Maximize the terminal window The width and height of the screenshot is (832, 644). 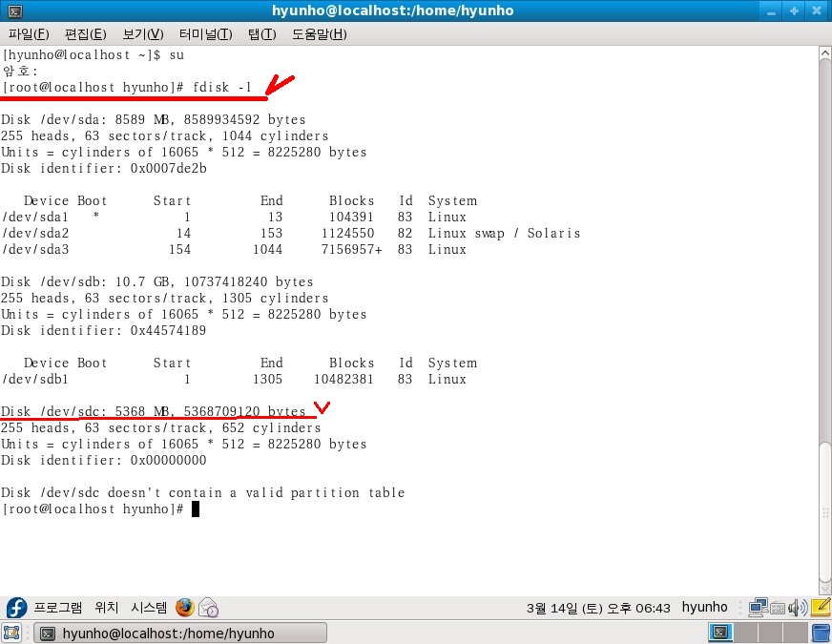tap(794, 10)
